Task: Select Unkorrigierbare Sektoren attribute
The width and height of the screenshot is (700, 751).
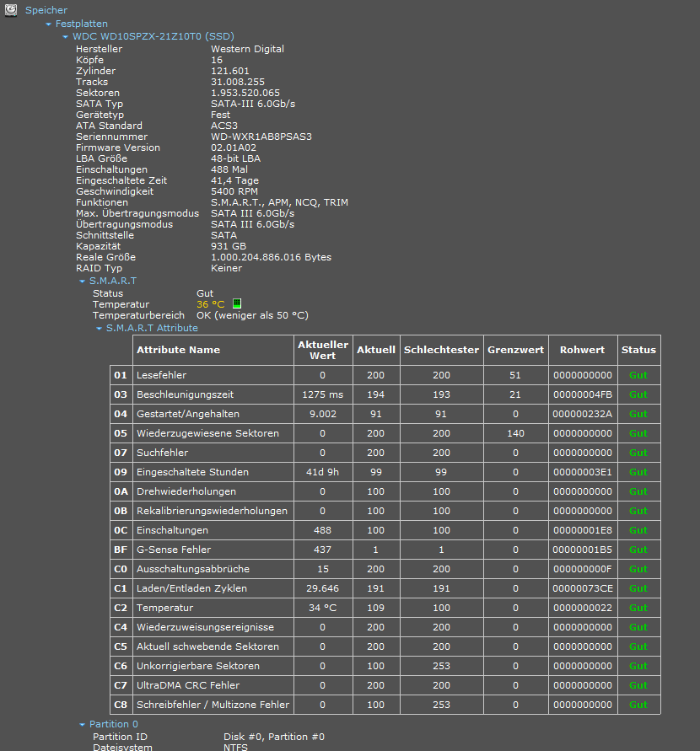Action: pos(198,666)
